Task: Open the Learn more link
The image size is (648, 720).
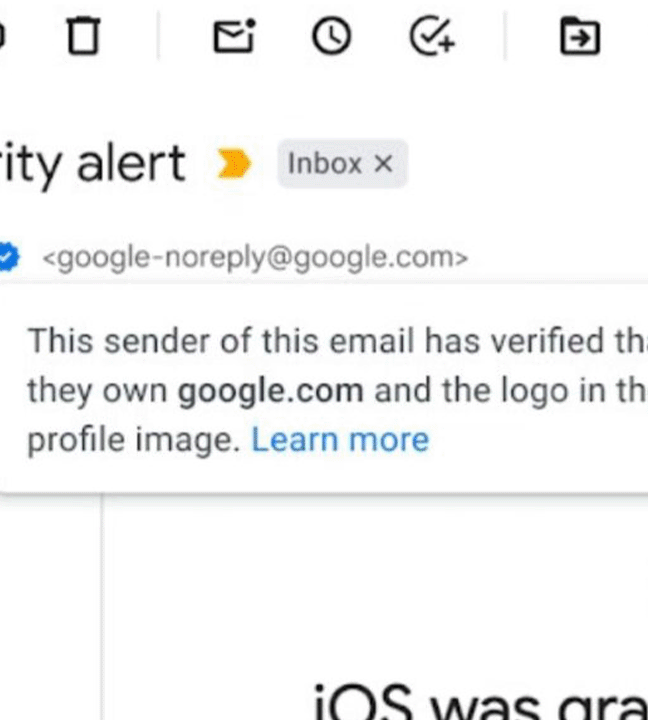Action: point(340,439)
